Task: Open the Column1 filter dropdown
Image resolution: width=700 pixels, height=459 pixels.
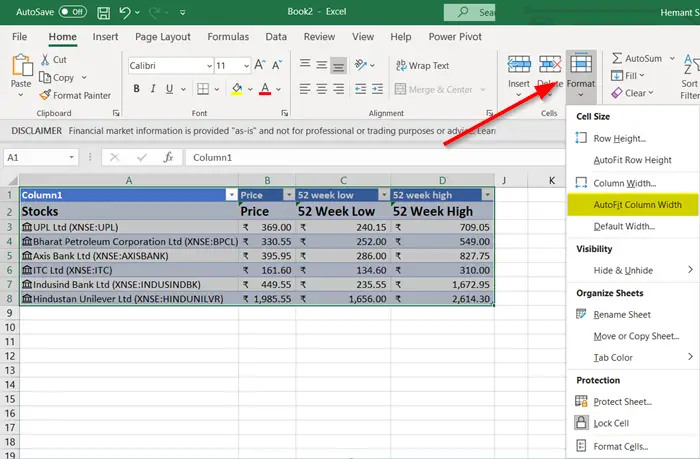Action: pos(231,195)
